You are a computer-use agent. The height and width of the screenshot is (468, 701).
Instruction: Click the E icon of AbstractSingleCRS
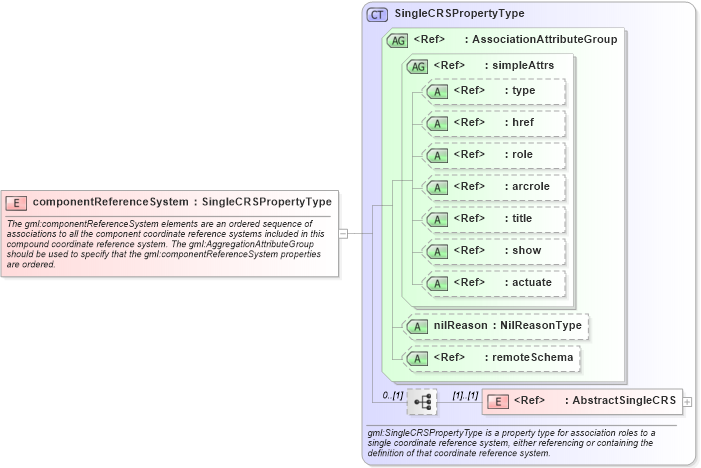point(498,401)
